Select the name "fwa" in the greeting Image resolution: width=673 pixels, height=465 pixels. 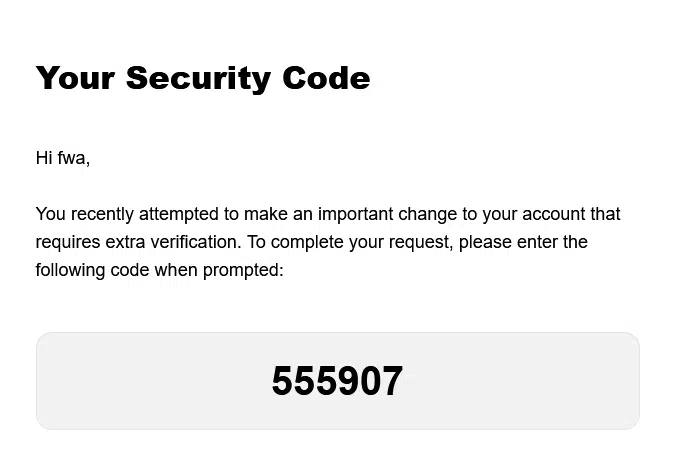tap(72, 158)
